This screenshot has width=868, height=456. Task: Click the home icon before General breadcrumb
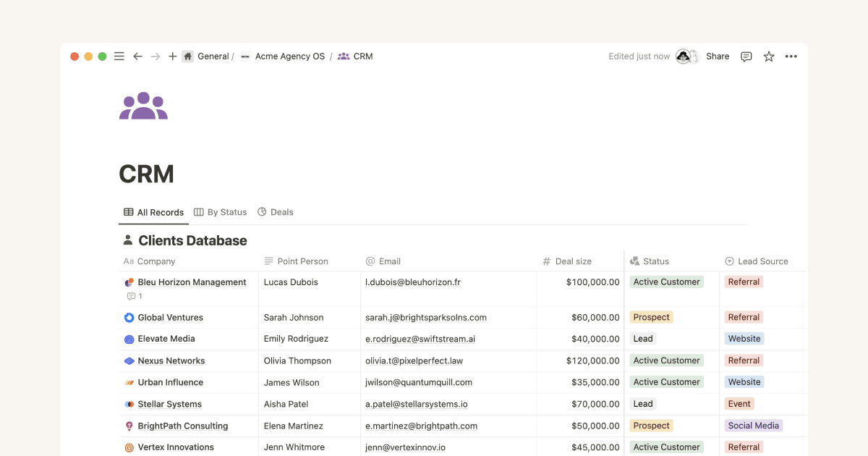click(x=188, y=56)
